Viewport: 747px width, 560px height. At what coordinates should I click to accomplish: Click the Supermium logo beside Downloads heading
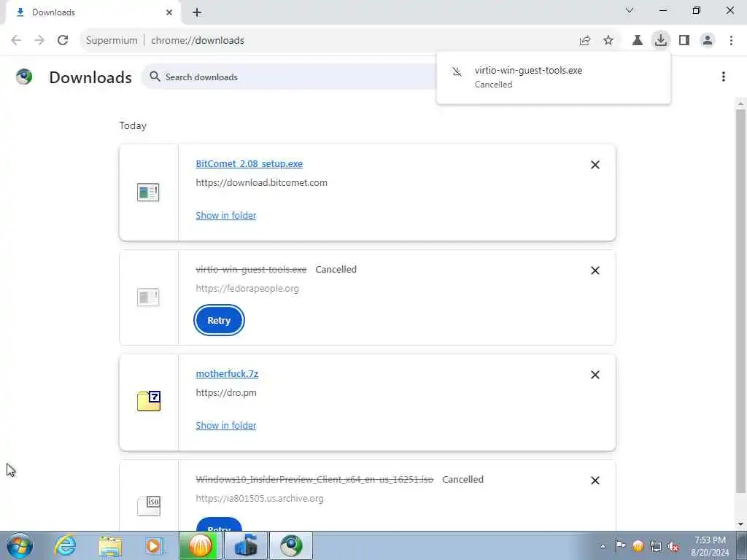24,77
